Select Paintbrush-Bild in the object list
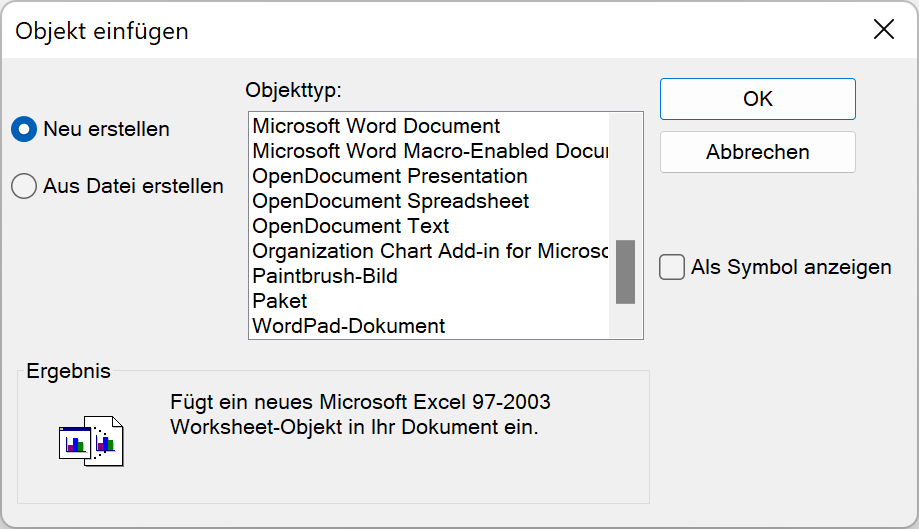This screenshot has width=919, height=529. pos(429,276)
